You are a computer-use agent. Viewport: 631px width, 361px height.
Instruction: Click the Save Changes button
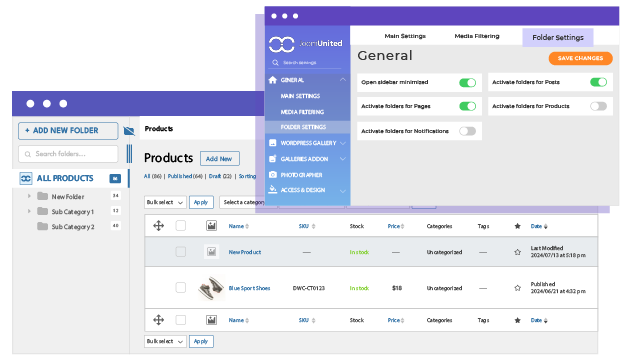pos(580,58)
